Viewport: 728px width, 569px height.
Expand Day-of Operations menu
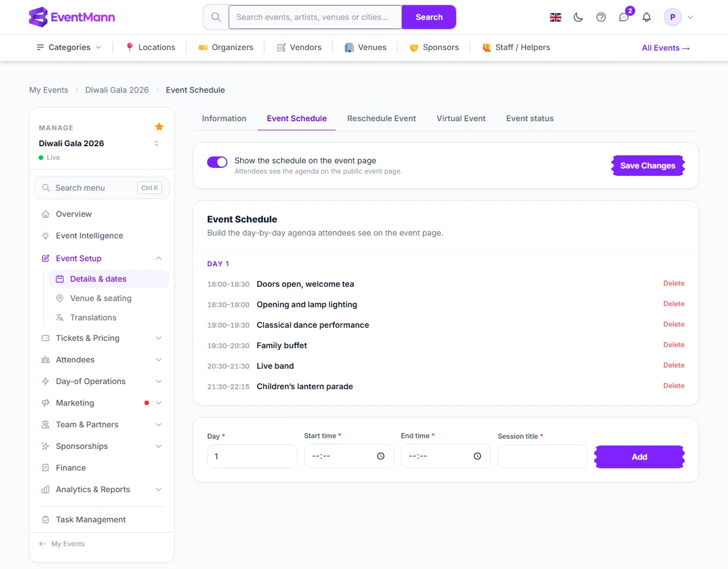click(x=102, y=381)
